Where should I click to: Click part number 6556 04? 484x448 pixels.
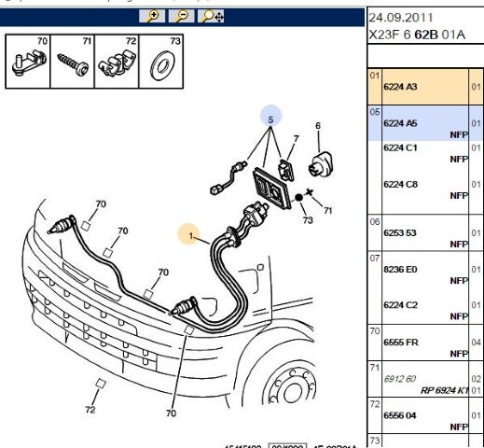(400, 415)
